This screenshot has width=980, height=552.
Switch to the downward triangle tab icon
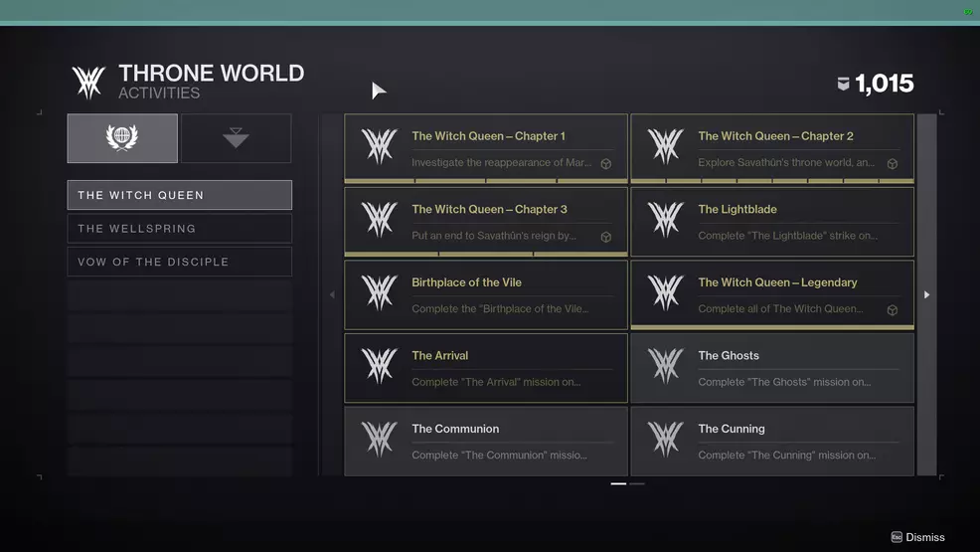[x=236, y=138]
